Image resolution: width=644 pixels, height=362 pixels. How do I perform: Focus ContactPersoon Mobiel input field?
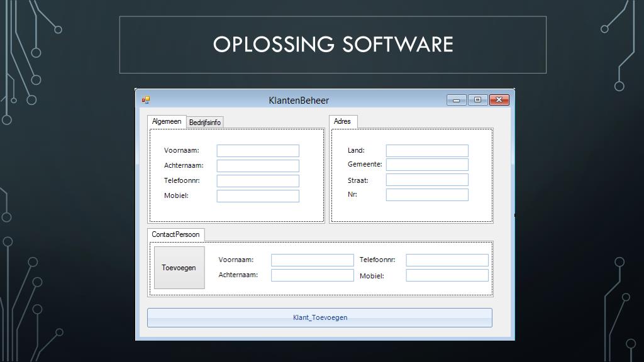(447, 275)
